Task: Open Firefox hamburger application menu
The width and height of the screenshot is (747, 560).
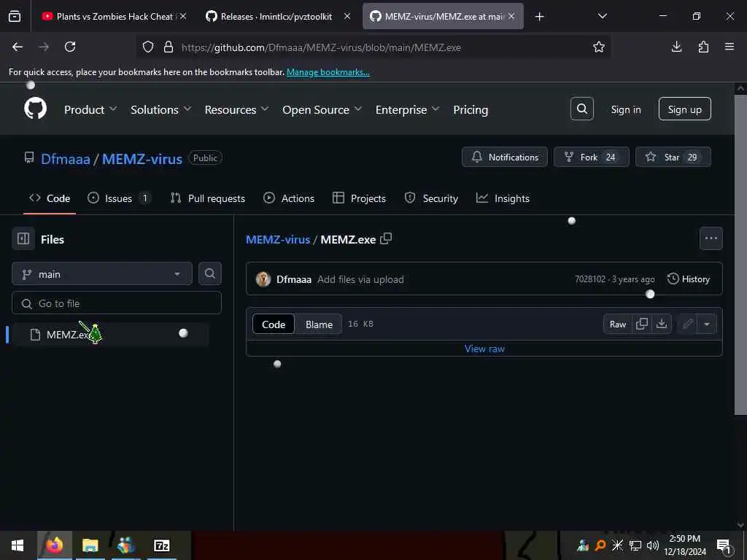Action: 729,47
